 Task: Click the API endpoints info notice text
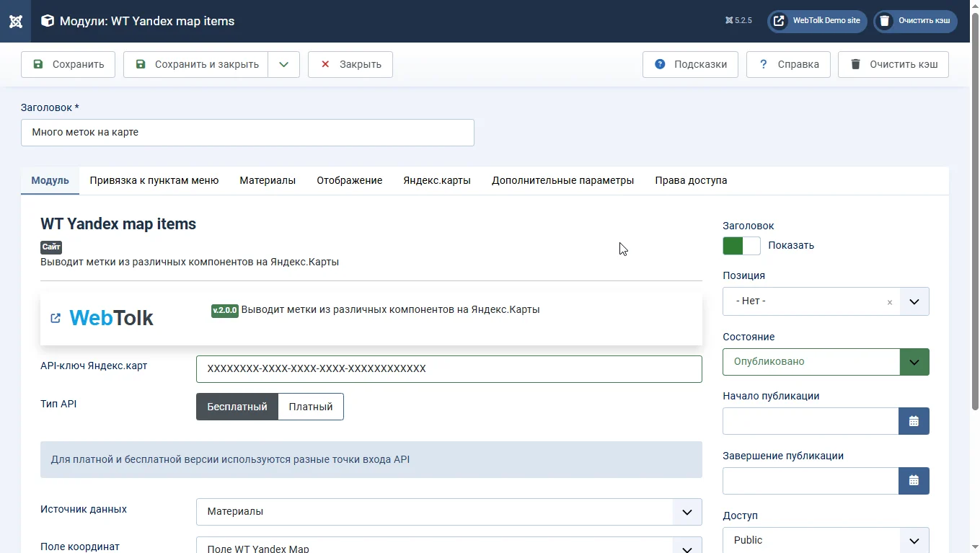[x=230, y=459]
